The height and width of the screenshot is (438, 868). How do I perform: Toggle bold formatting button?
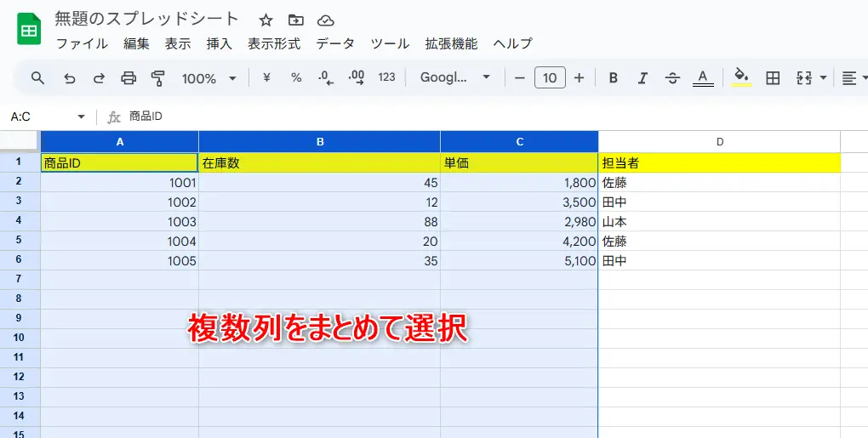point(613,78)
